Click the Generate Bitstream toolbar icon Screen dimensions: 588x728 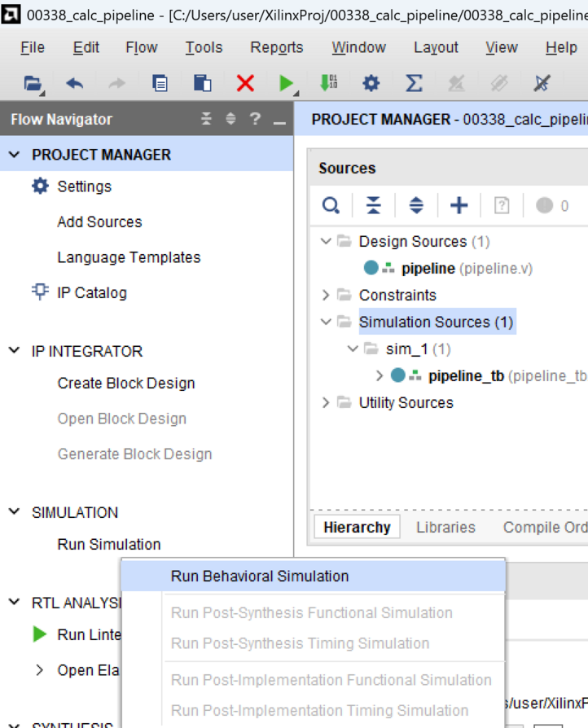pos(329,83)
